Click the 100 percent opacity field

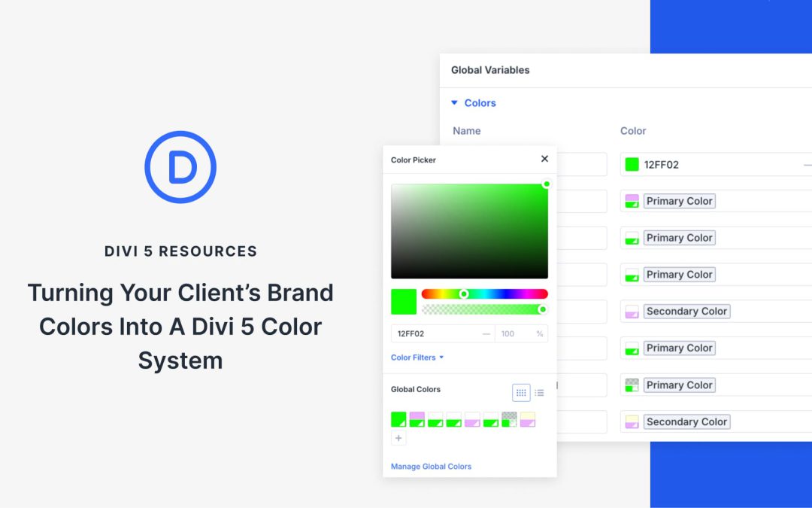[x=521, y=333]
